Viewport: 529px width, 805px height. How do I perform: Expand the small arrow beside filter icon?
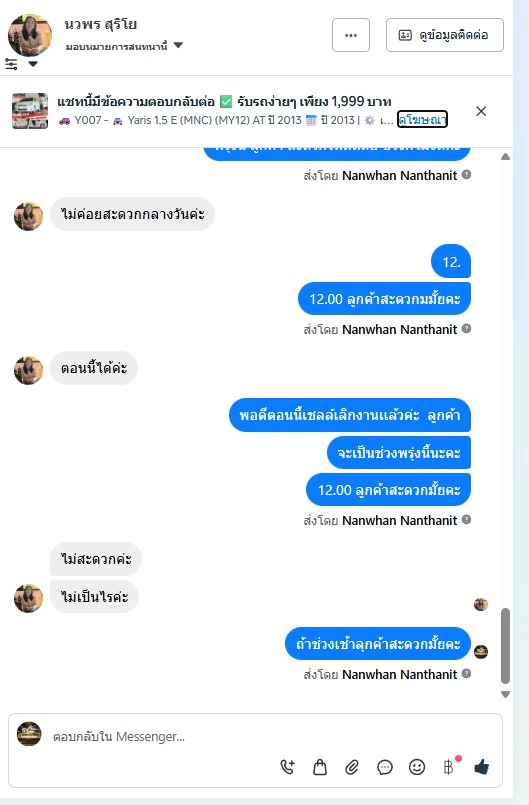point(33,64)
